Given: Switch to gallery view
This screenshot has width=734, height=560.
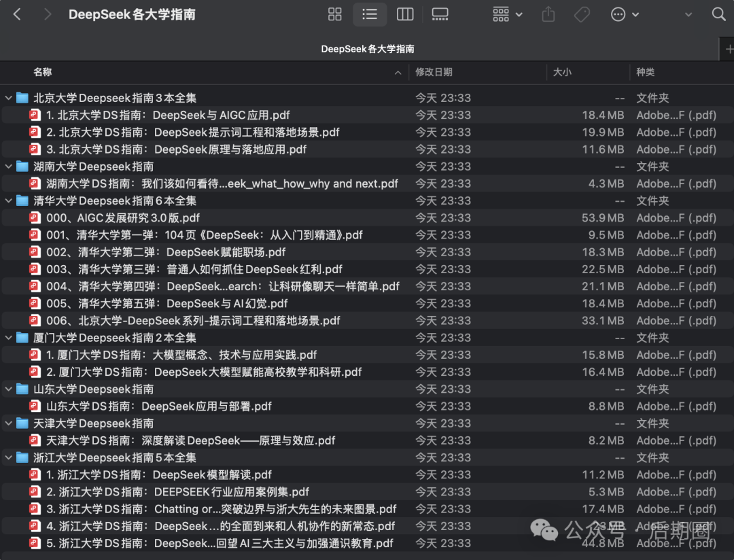Looking at the screenshot, I should [440, 14].
